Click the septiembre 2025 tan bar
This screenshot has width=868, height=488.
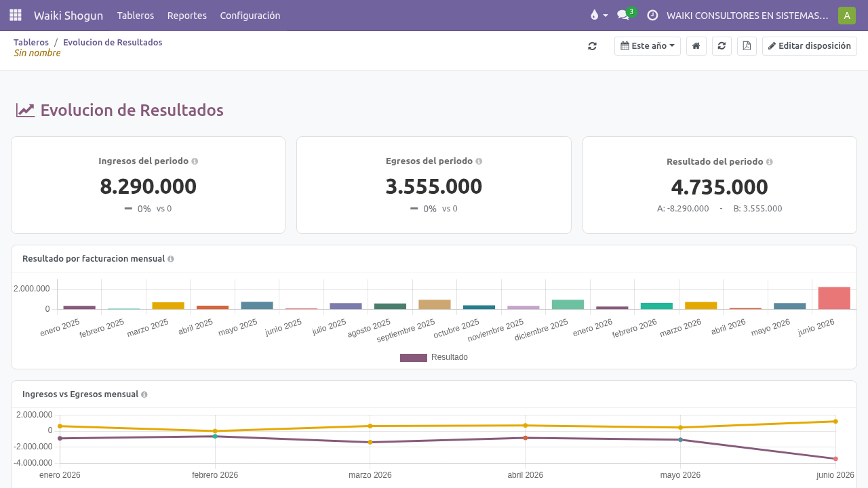435,304
